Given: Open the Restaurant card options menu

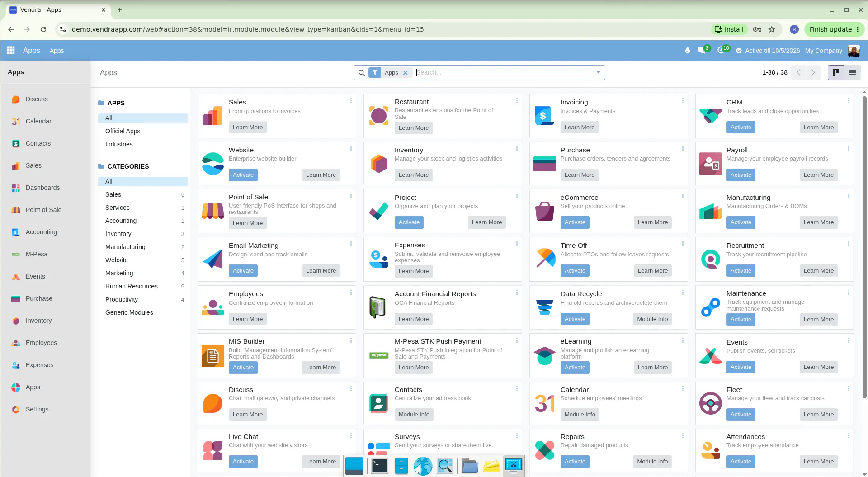Looking at the screenshot, I should [517, 101].
